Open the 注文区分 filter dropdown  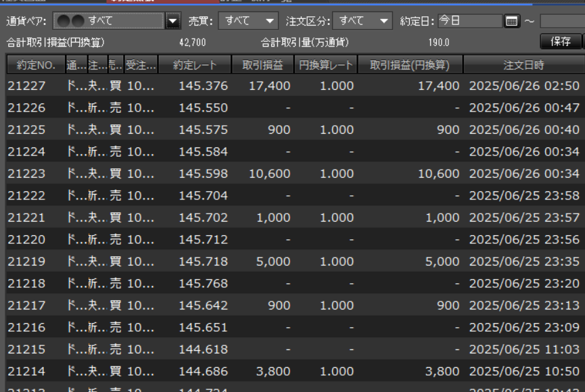pyautogui.click(x=365, y=21)
